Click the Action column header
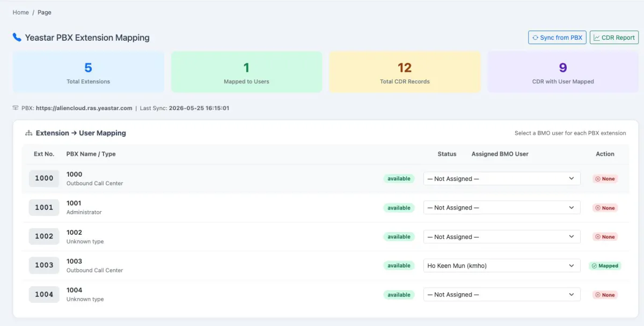Screen dimensions: 644x326 (x=605, y=154)
